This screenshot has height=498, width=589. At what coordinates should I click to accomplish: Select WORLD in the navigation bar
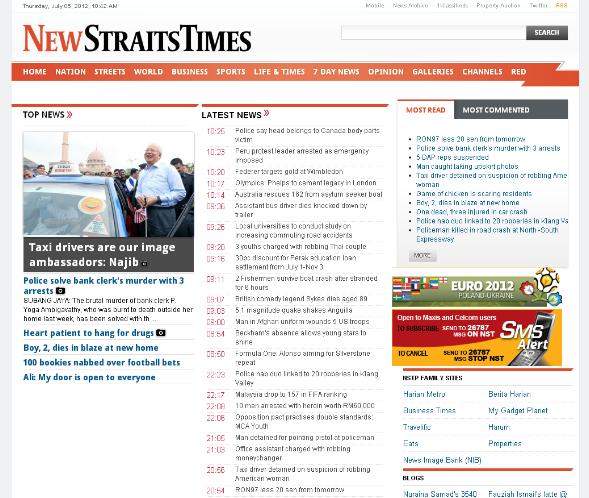148,72
